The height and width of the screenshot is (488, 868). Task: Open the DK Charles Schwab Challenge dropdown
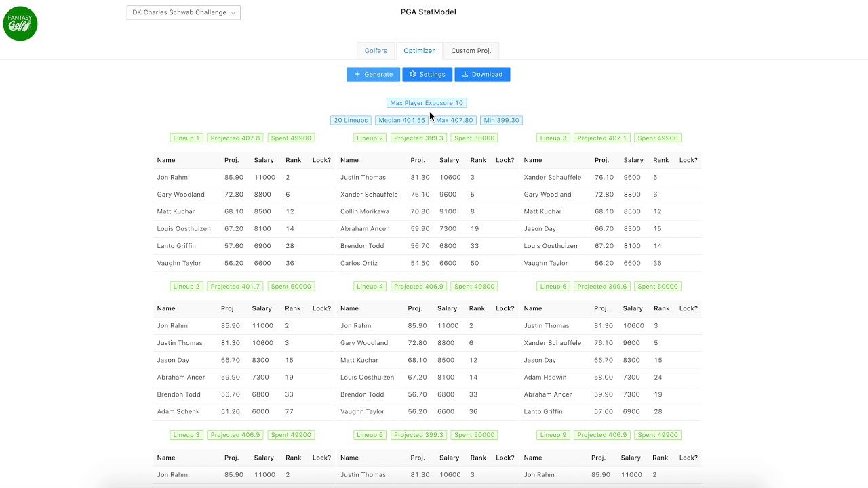coord(183,12)
